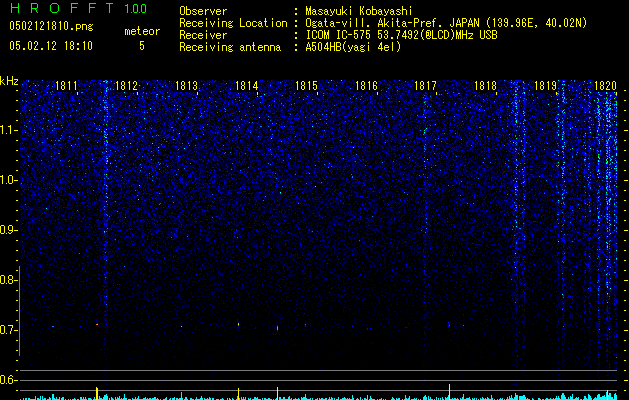Click the 1815 time axis label
This screenshot has height=400, width=629.
(306, 85)
